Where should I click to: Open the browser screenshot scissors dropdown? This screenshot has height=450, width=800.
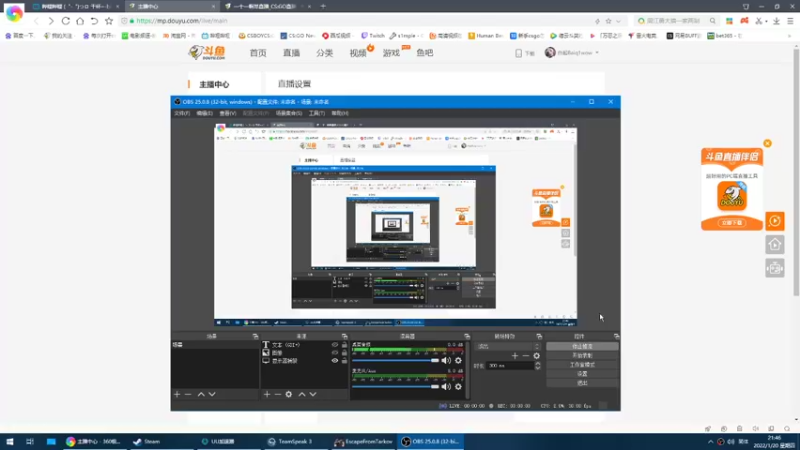766,21
